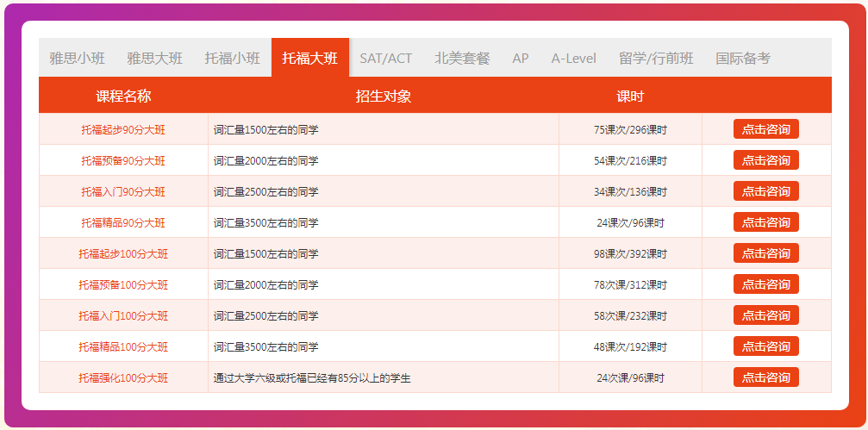Select the 78次课/312课时 cell

pyautogui.click(x=630, y=285)
